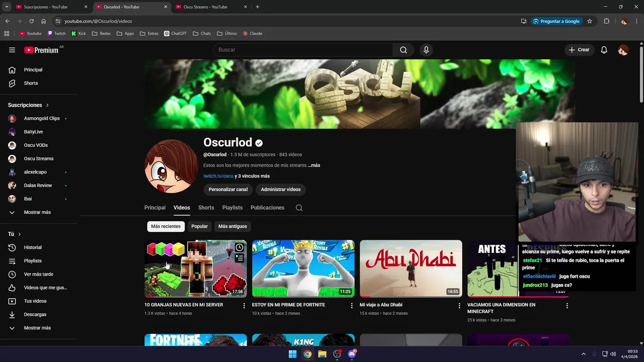Open options for ESTOY EN MI PRIME video
This screenshot has height=362, width=644.
352,306
